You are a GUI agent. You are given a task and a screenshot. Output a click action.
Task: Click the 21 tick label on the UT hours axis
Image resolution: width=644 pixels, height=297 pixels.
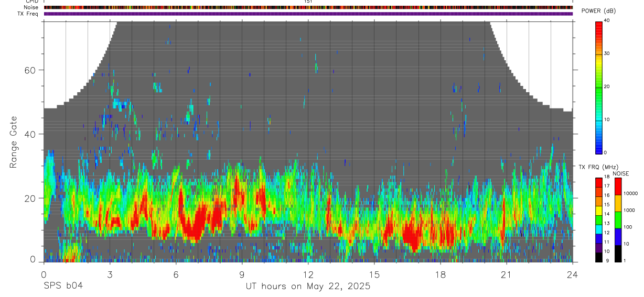click(x=506, y=274)
